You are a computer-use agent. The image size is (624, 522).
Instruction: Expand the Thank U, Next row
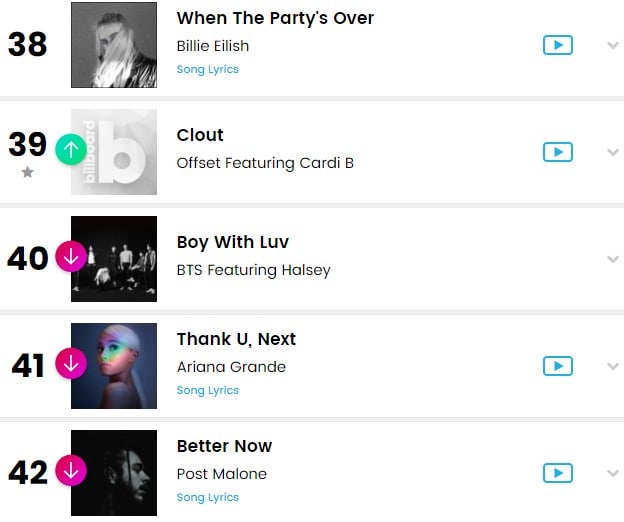[x=612, y=366]
